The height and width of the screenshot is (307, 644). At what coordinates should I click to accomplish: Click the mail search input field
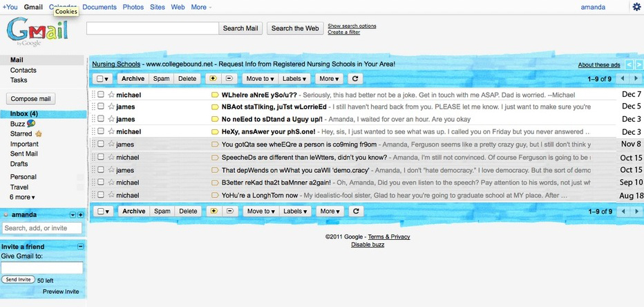coord(153,28)
